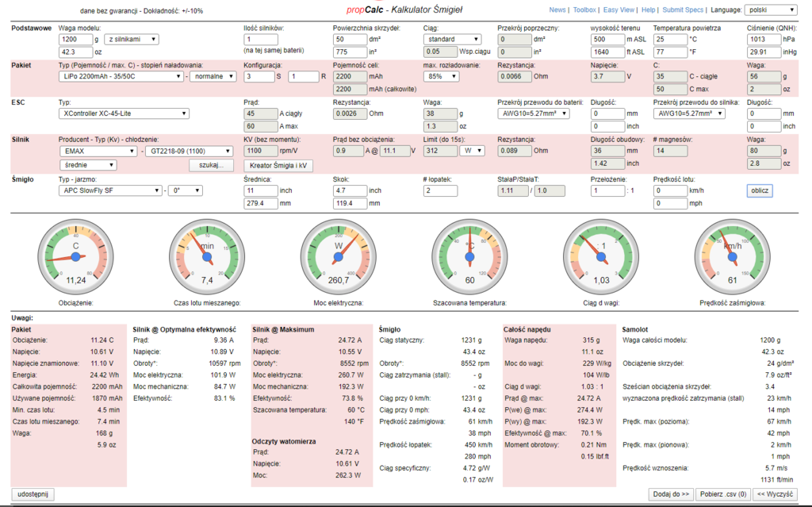Click the Kreator Śmigła i kV button
The height and width of the screenshot is (507, 812).
click(278, 165)
